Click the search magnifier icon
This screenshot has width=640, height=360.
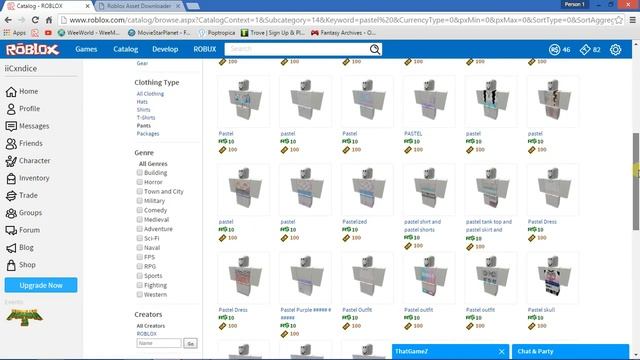point(375,49)
